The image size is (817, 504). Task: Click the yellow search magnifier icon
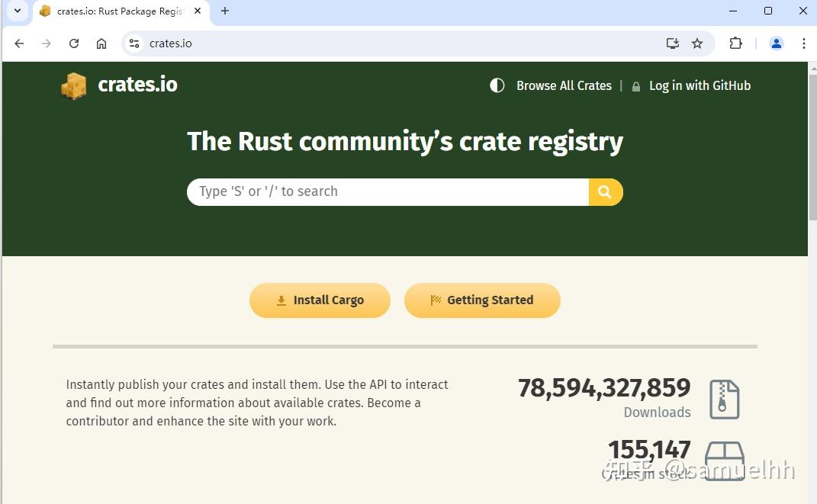point(605,191)
